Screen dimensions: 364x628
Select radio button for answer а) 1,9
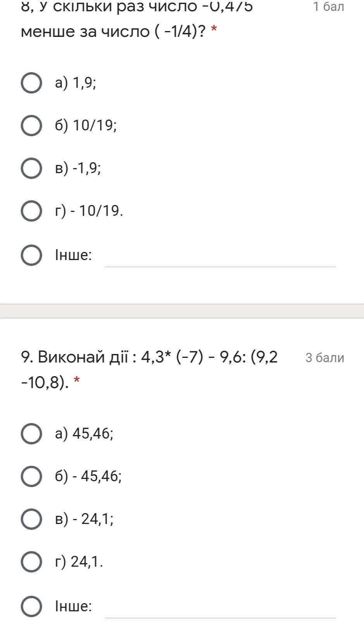pos(31,83)
